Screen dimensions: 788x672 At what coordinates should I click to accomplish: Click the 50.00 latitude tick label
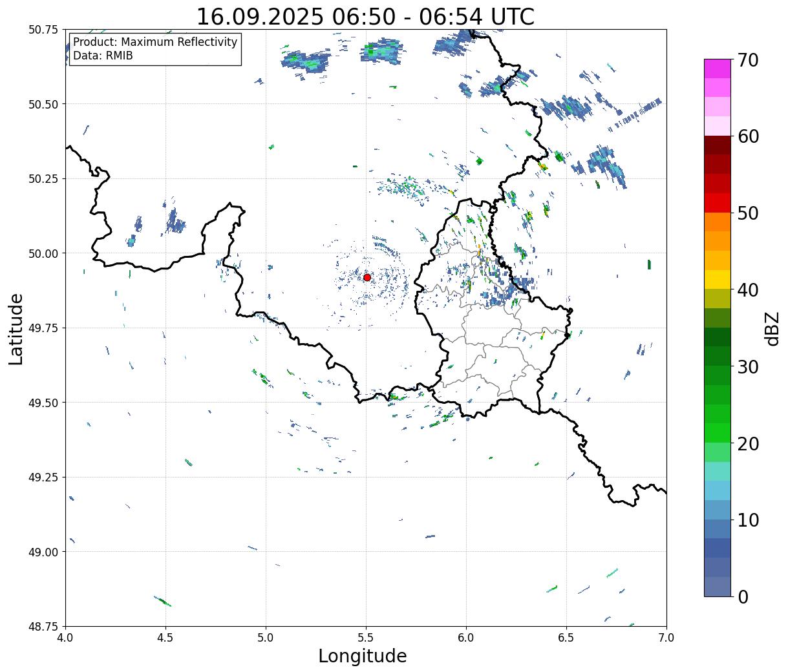43,253
